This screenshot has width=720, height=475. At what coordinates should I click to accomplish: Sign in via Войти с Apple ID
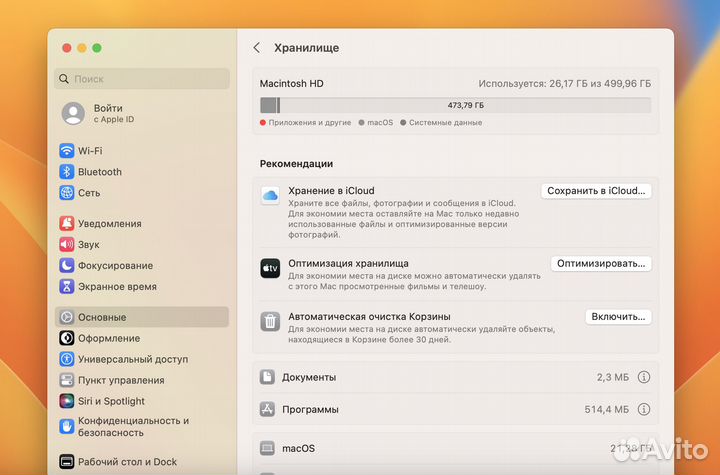click(x=114, y=113)
